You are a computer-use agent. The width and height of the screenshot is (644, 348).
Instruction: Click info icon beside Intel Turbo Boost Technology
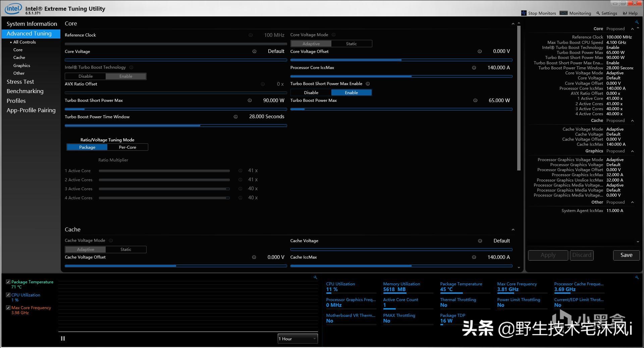coord(131,67)
